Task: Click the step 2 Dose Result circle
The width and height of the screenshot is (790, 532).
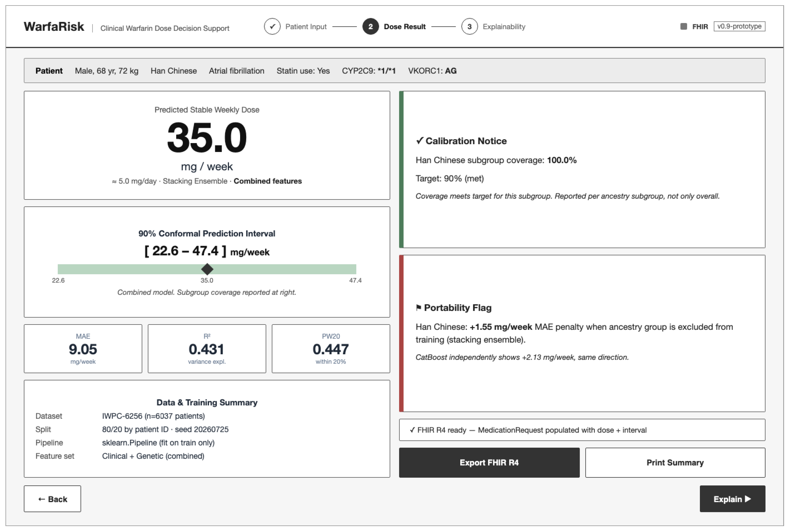Action: click(x=370, y=26)
